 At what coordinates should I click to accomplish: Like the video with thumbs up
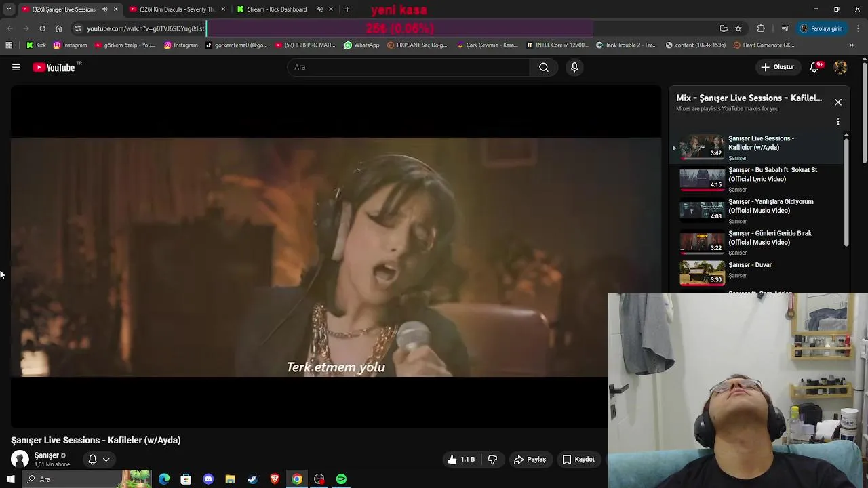click(460, 460)
